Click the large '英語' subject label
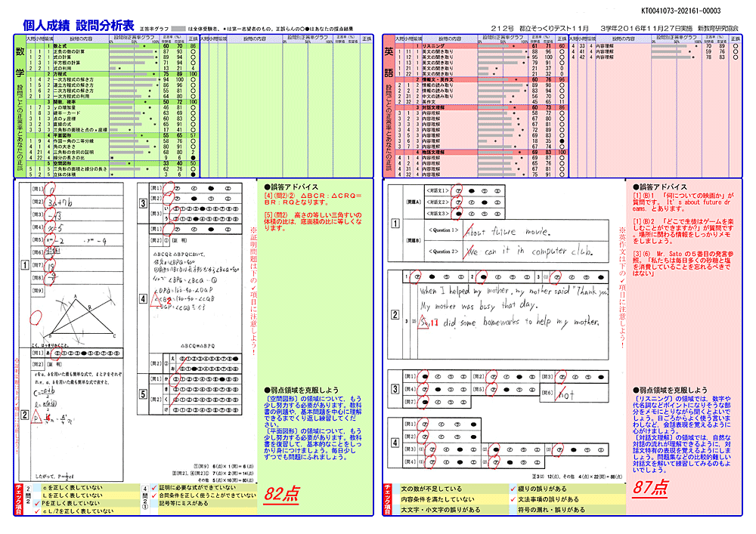The image size is (756, 534). [389, 62]
